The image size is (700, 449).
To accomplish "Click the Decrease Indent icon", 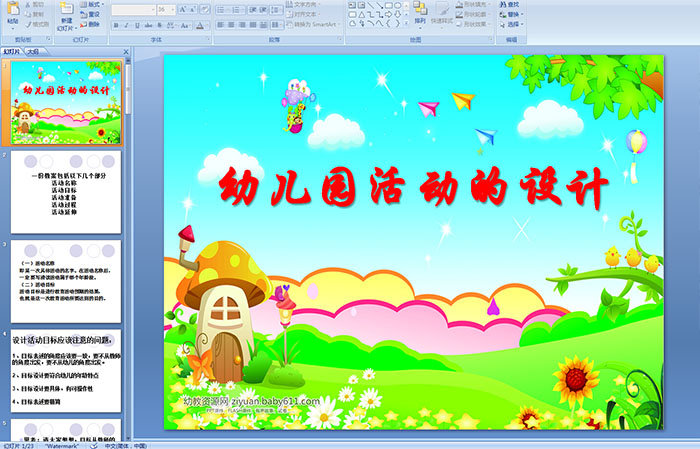I will pyautogui.click(x=253, y=9).
